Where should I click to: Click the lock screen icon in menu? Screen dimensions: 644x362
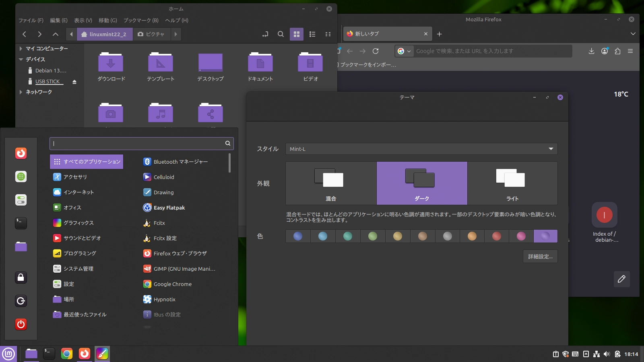point(21,277)
